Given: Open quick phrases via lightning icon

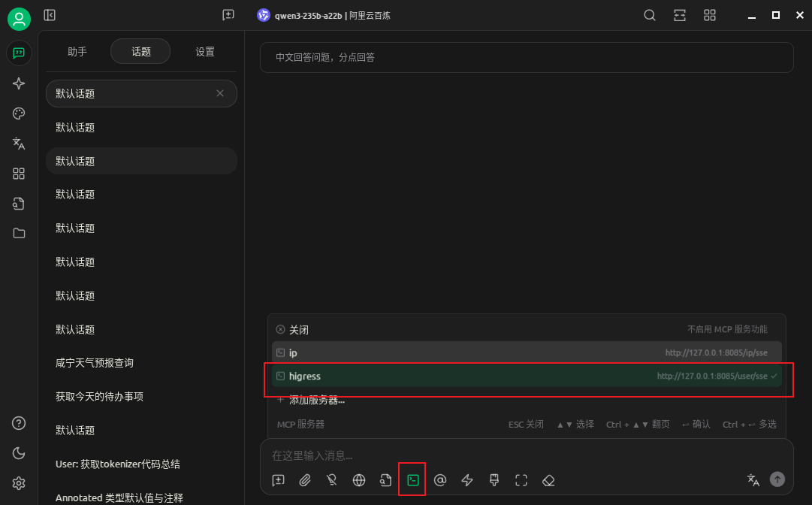Looking at the screenshot, I should [466, 480].
